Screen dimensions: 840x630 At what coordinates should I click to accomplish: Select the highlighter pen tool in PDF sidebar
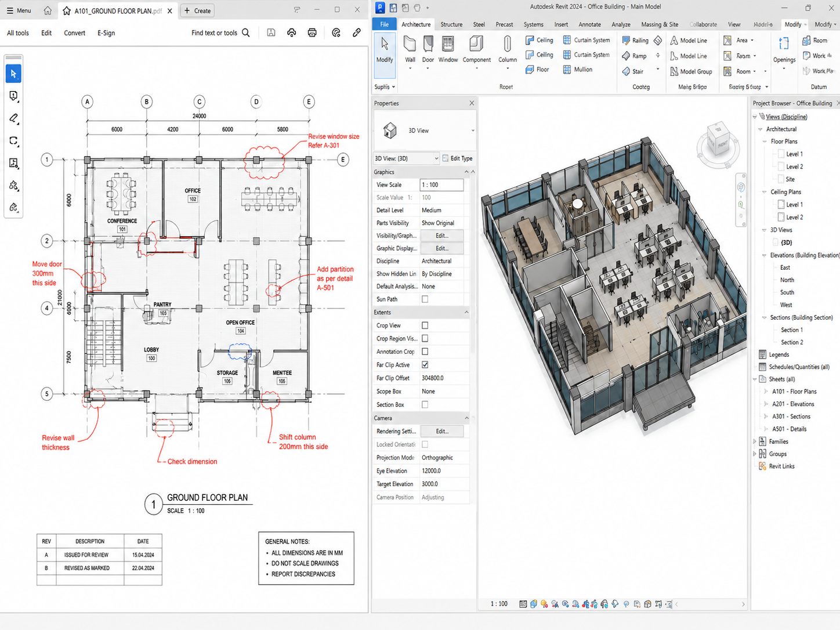(13, 118)
